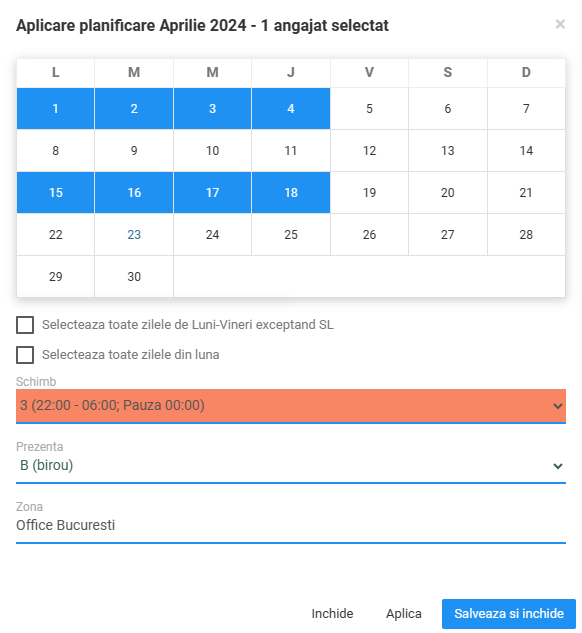582x633 pixels.
Task: Click the Inchide button
Action: (332, 614)
